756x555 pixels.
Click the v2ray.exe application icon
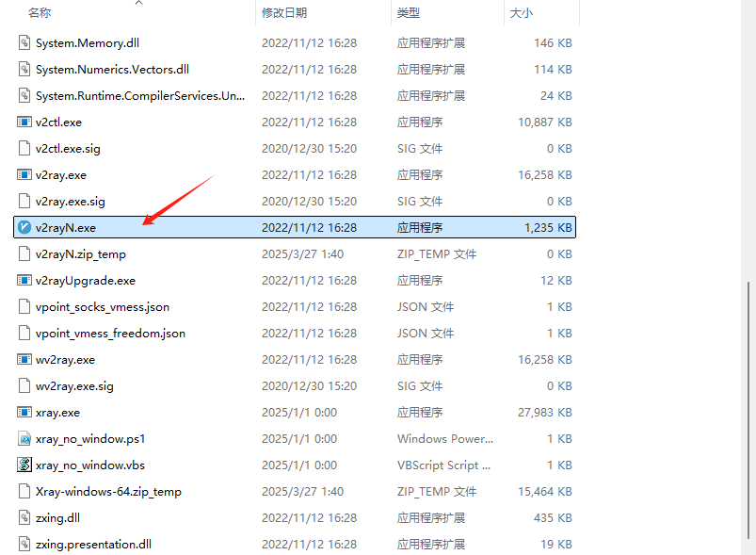tap(24, 174)
